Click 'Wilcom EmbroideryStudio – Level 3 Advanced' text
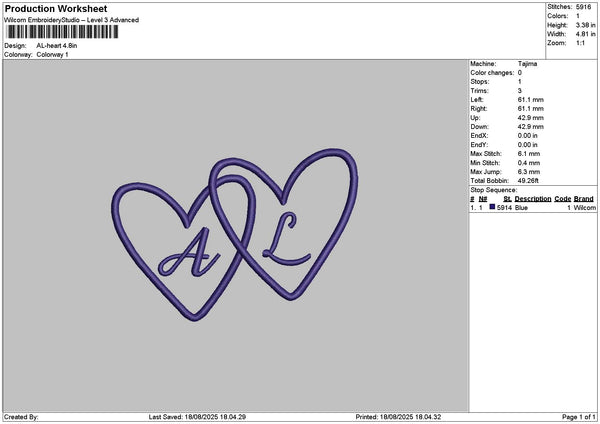Viewport: 600px width, 424px height. (72, 20)
